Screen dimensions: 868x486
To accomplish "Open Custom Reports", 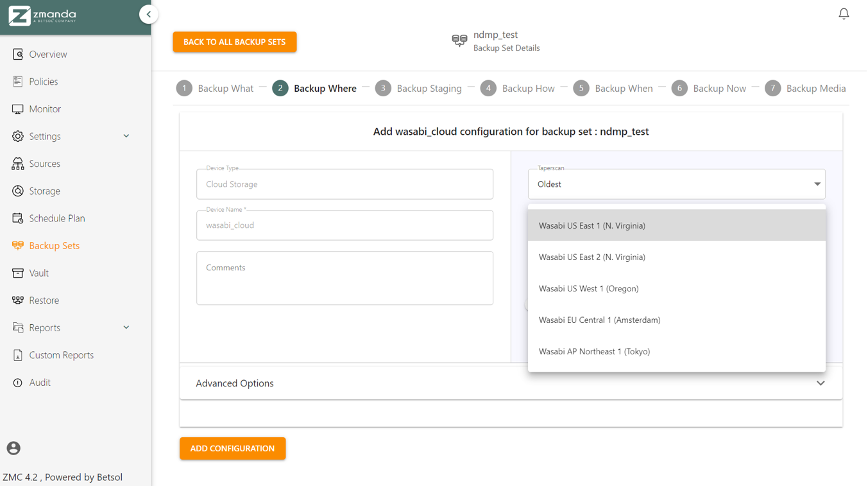I will point(62,355).
